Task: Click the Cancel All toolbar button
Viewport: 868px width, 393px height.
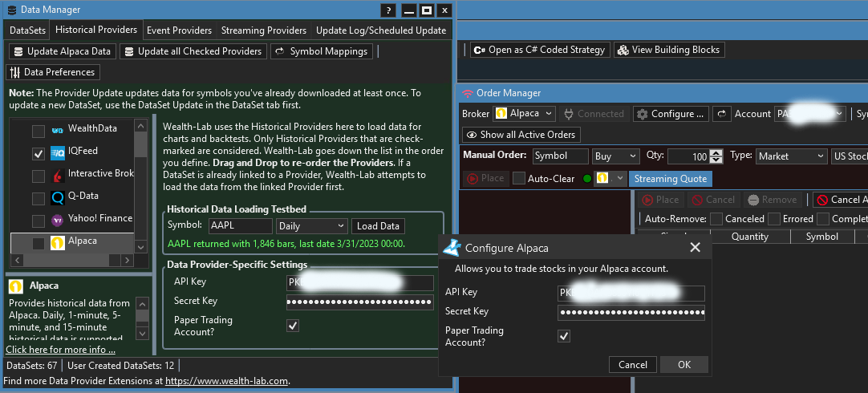Action: coord(840,200)
